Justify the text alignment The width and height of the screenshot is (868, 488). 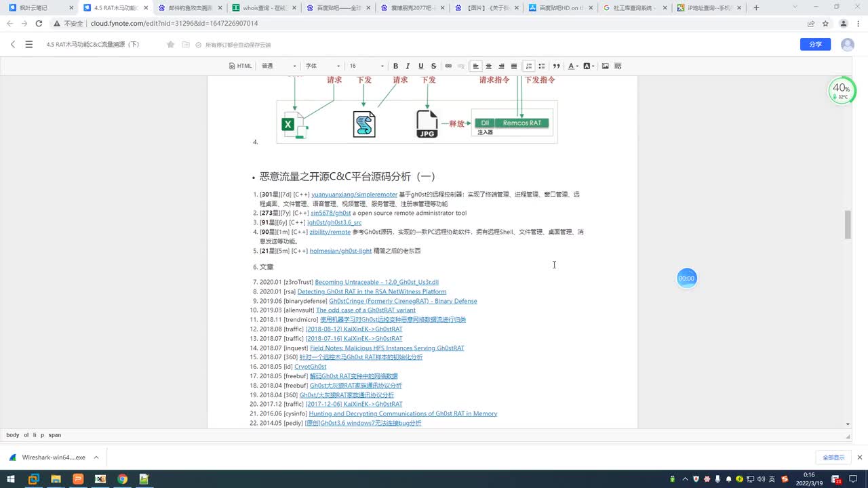point(514,66)
